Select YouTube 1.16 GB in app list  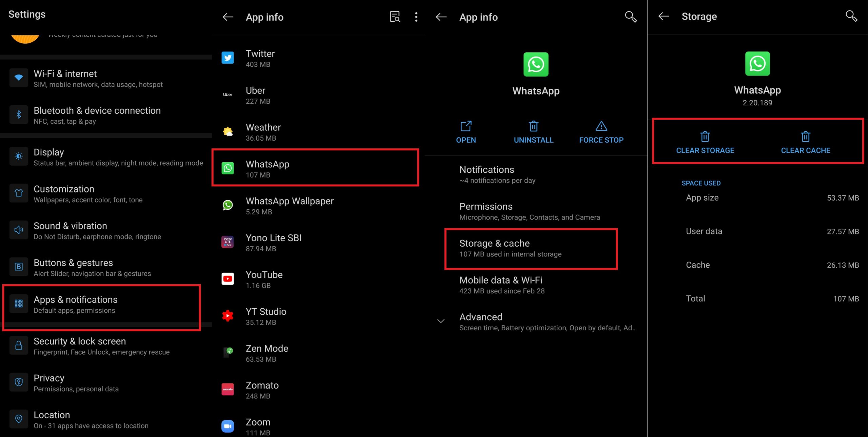(318, 279)
